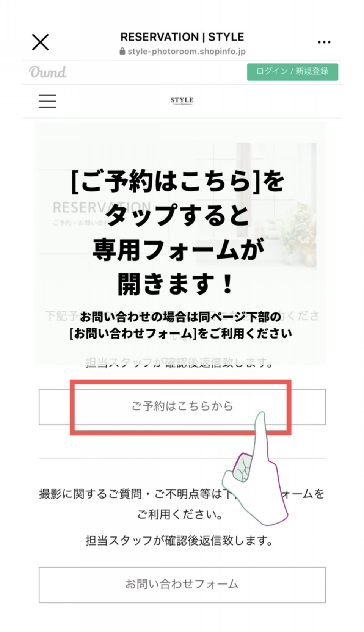Tap the RESERVATION | STYLE page title
Viewport: 364px width, 632px height.
coord(182,37)
